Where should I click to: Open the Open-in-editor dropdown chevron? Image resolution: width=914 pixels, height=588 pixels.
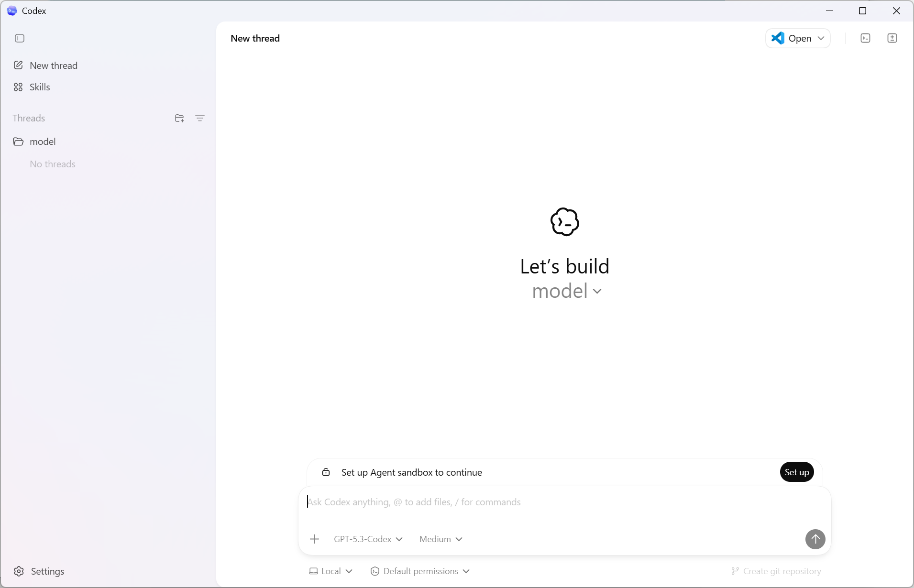pyautogui.click(x=821, y=38)
